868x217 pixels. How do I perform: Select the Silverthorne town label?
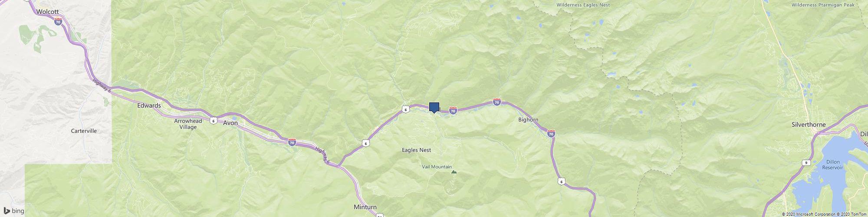(x=807, y=125)
